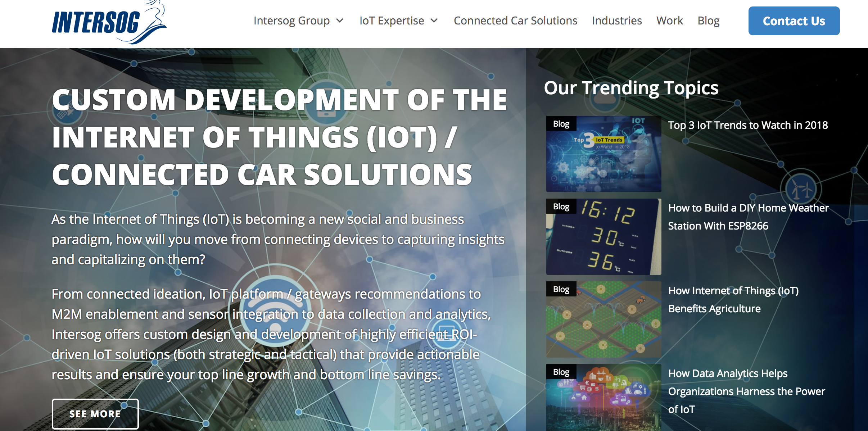Open the Connected Car Solutions page

[x=515, y=21]
